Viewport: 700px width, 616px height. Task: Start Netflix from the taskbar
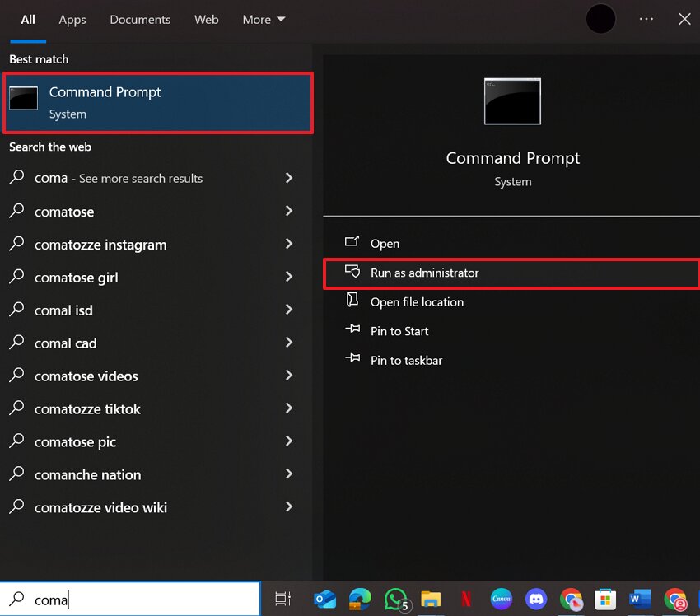[466, 599]
